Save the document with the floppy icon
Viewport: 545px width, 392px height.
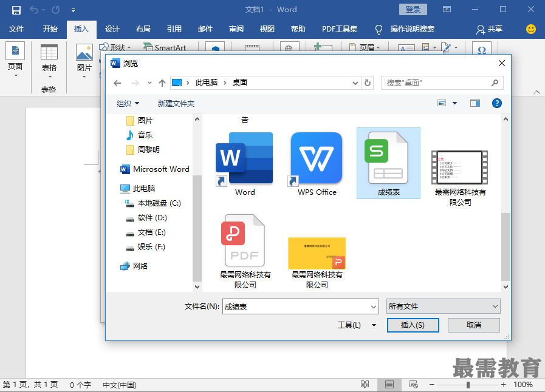tap(16, 10)
